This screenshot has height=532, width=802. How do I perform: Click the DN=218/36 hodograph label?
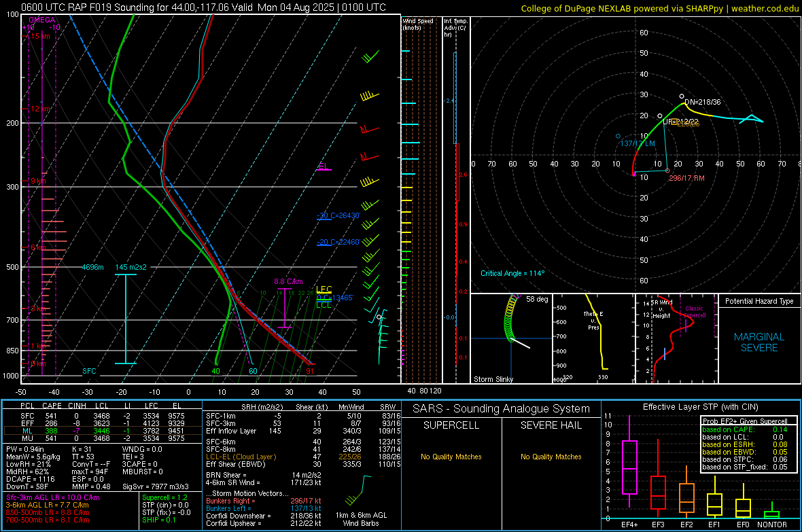(703, 102)
